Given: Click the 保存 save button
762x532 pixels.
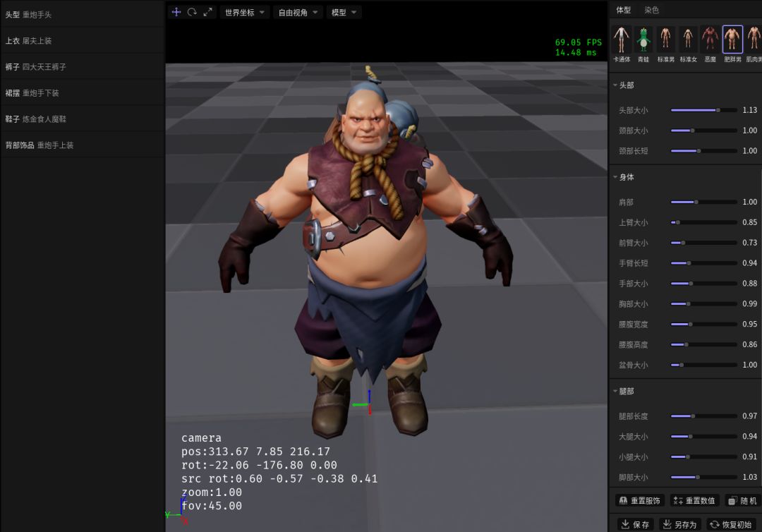Looking at the screenshot, I should pyautogui.click(x=636, y=525).
